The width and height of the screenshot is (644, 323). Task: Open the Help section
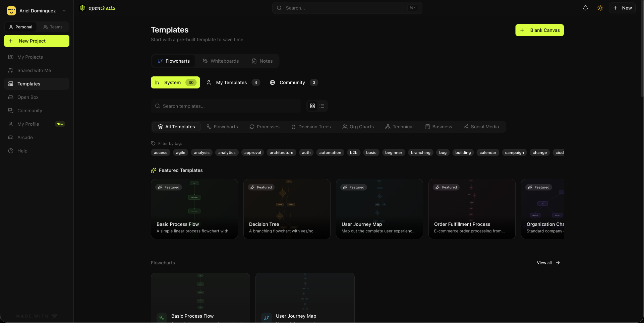tap(22, 151)
